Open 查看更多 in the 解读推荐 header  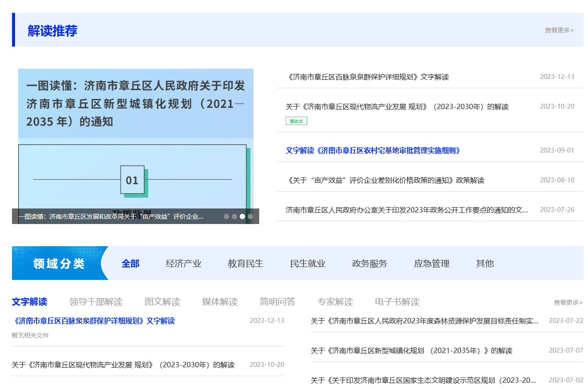(x=559, y=30)
